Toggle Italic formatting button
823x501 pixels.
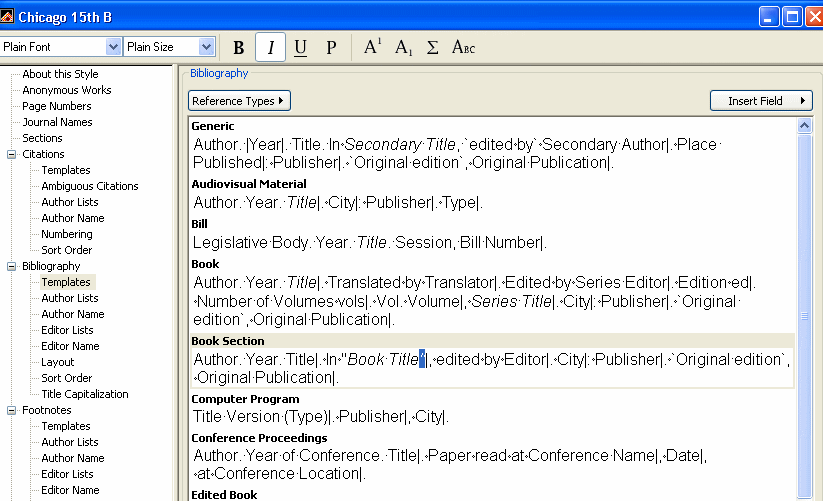(270, 47)
